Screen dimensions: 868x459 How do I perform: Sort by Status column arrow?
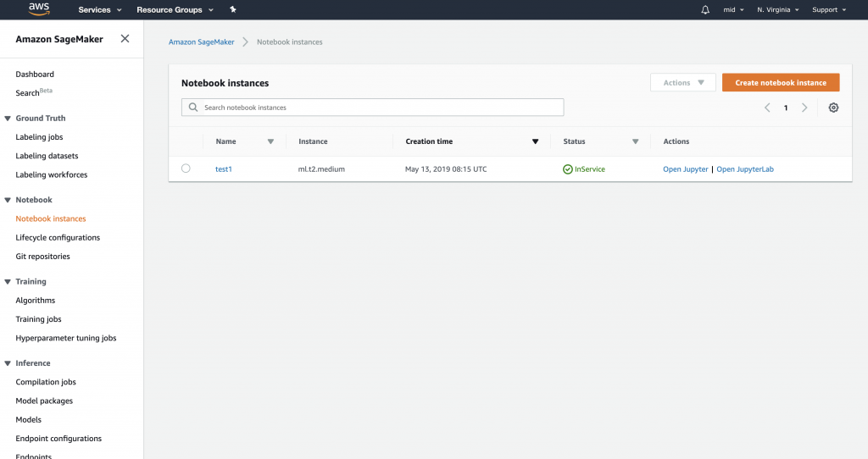click(636, 141)
